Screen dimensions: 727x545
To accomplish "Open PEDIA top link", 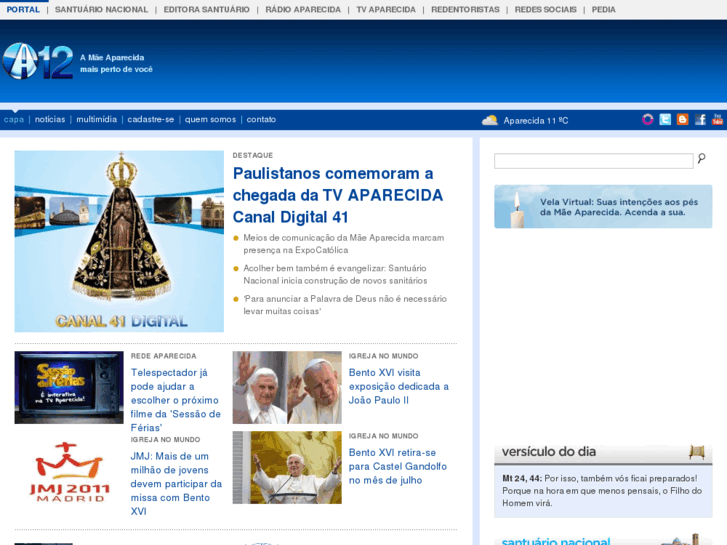I will coord(603,9).
